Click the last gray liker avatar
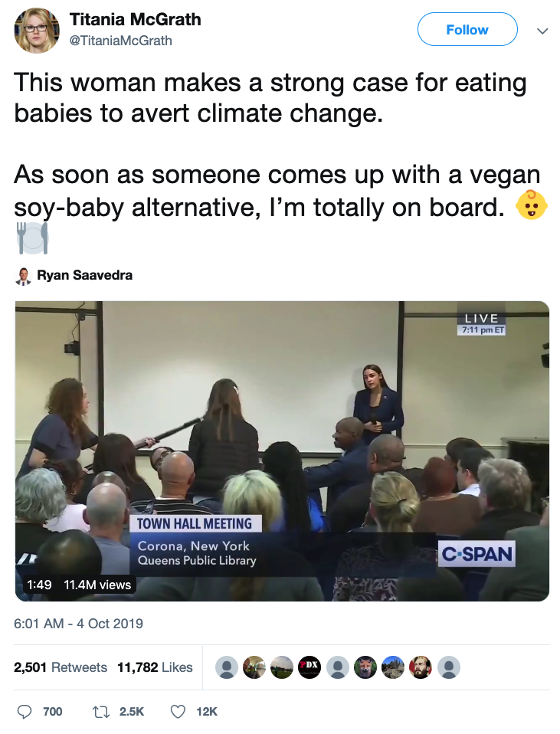The image size is (560, 734). pyautogui.click(x=448, y=667)
